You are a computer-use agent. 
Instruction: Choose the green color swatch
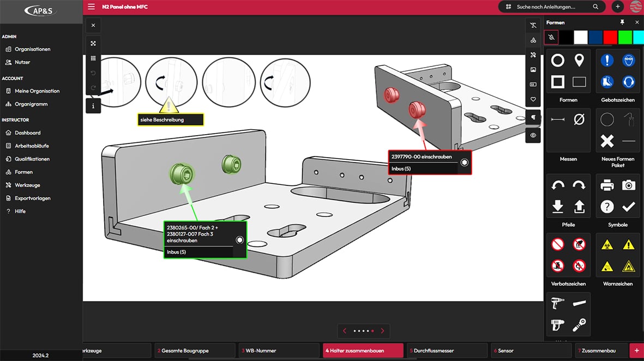625,37
